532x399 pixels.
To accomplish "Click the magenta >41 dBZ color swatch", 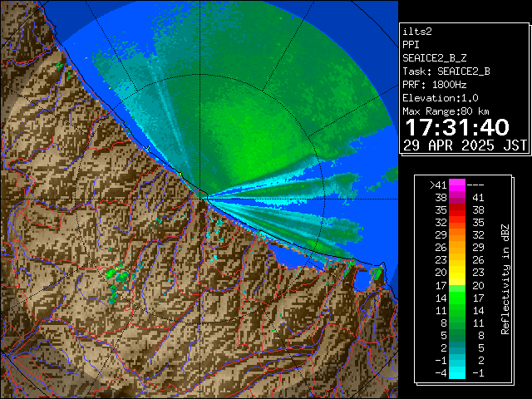I will point(457,185).
